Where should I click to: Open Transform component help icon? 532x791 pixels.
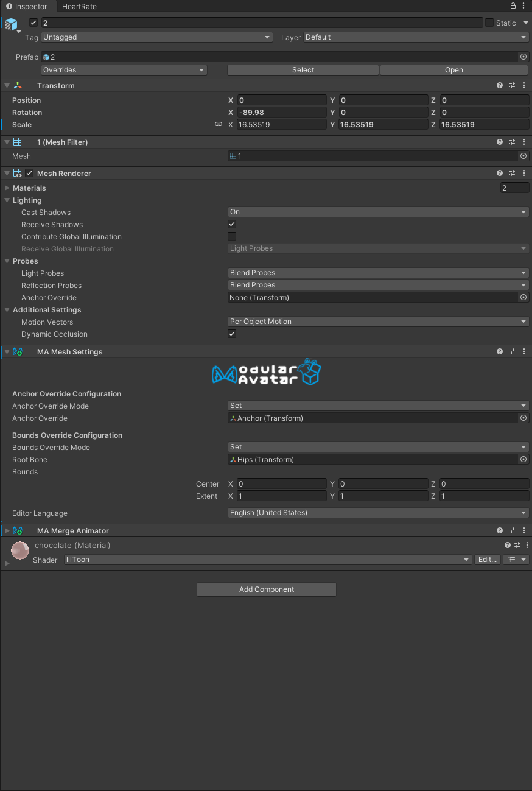pyautogui.click(x=500, y=86)
